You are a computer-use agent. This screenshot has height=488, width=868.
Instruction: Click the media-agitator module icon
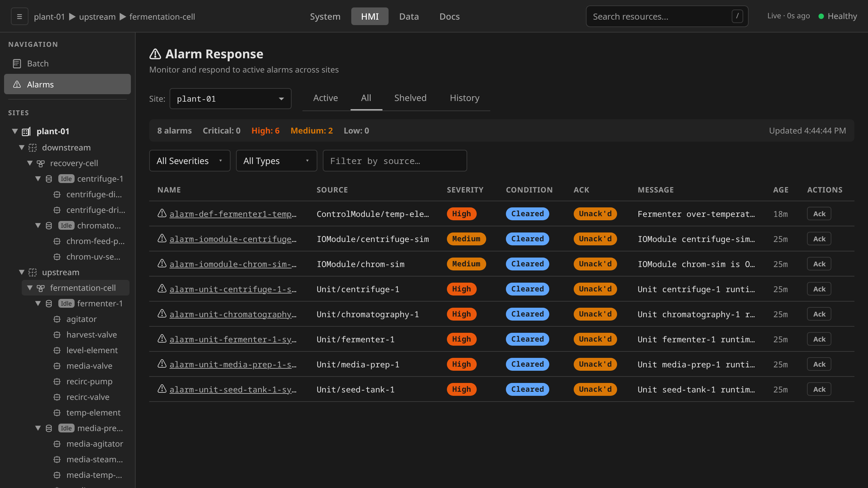click(57, 444)
